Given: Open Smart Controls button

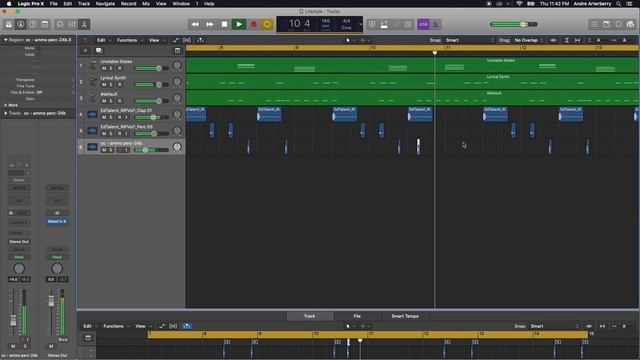Looking at the screenshot, I should click(x=60, y=24).
